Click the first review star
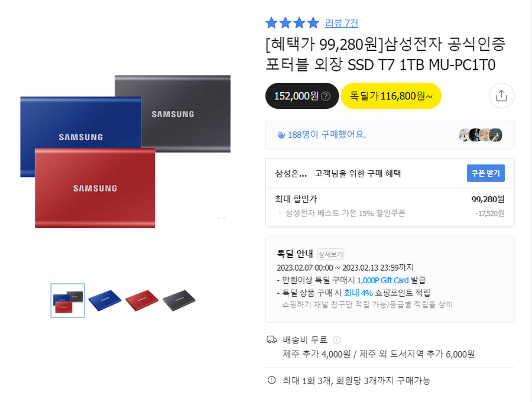Image resolution: width=532 pixels, height=402 pixels. pos(270,22)
